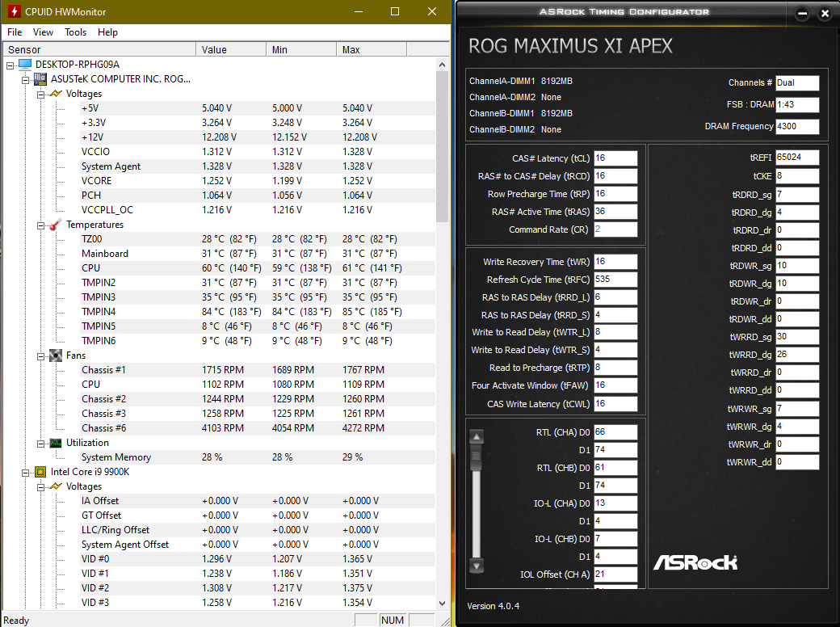
Task: Select the Chassis #6 fan row
Action: (x=258, y=428)
